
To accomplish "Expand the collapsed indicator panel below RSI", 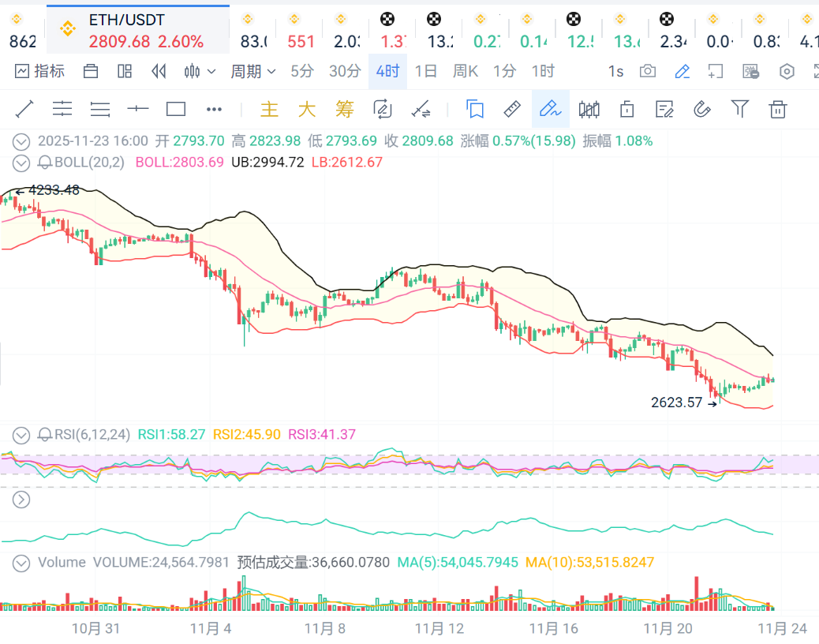I will click(x=21, y=500).
